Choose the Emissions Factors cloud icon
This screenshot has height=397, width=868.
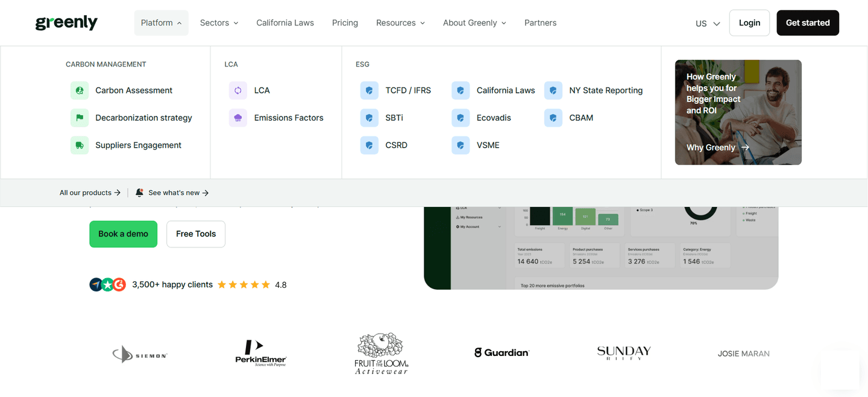tap(238, 118)
